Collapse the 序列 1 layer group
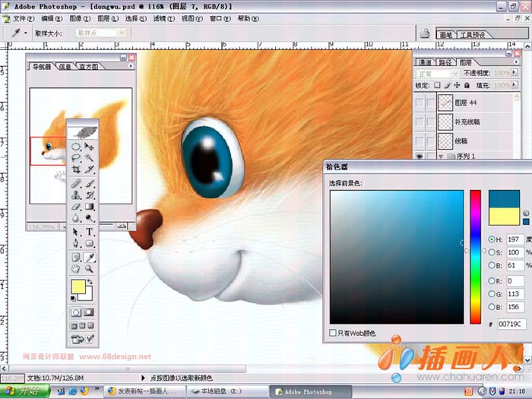The height and width of the screenshot is (399, 532). tap(441, 156)
